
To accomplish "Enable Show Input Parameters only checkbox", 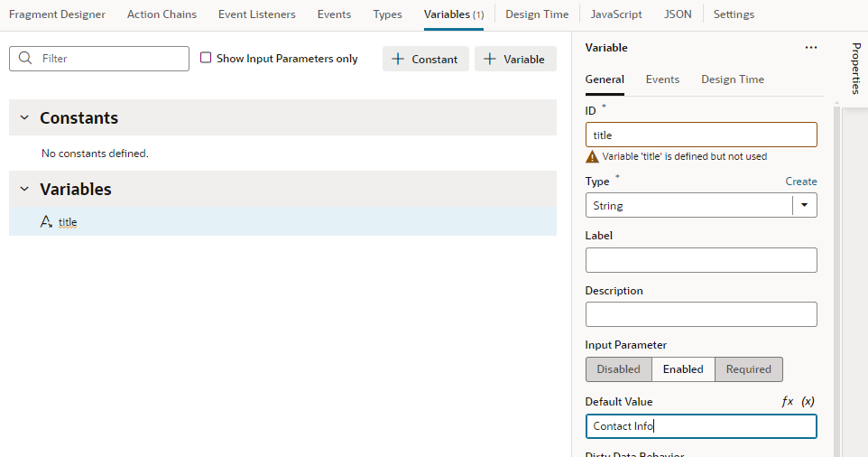I will [206, 58].
